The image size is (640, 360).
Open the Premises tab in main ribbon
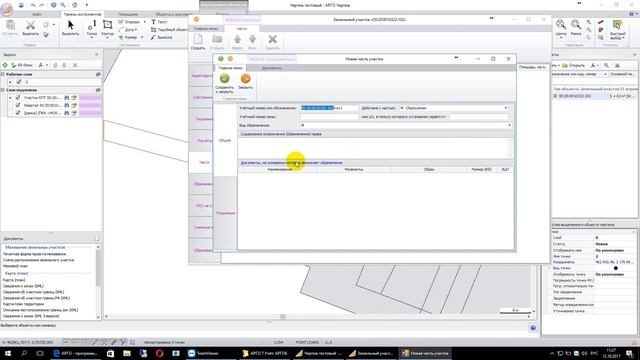(x=128, y=14)
